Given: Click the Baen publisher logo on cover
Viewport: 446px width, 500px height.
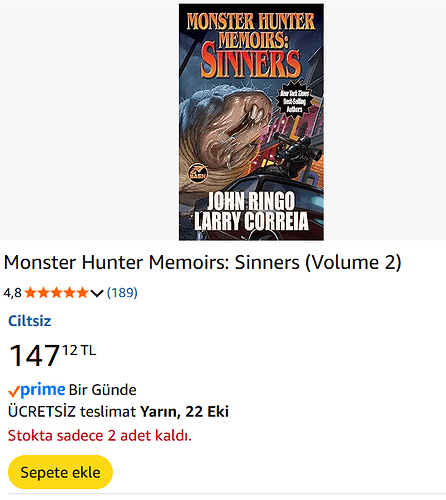Looking at the screenshot, I should 197,173.
